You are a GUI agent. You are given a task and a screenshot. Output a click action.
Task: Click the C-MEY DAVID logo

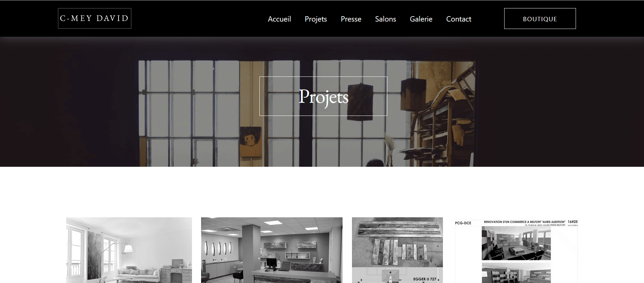point(95,19)
